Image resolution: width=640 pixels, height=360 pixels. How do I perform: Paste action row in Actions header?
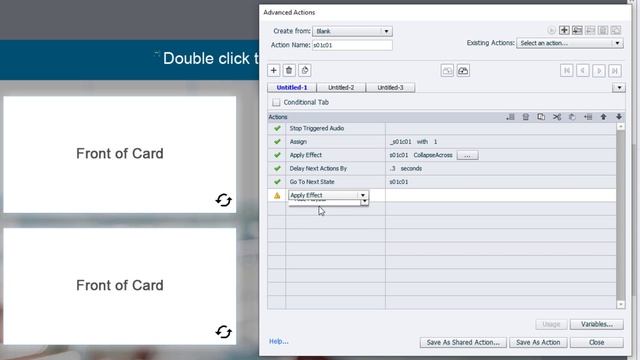click(572, 117)
